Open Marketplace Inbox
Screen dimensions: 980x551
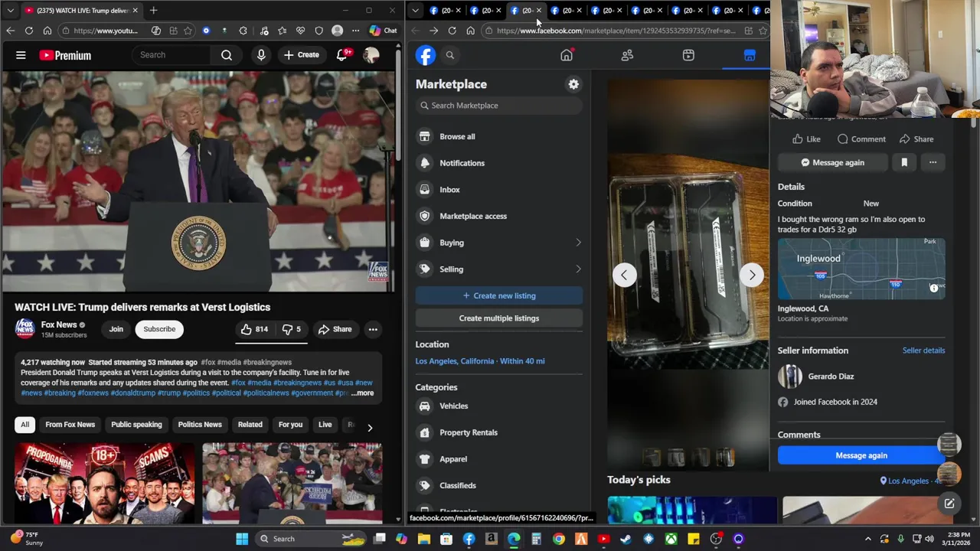pyautogui.click(x=499, y=190)
